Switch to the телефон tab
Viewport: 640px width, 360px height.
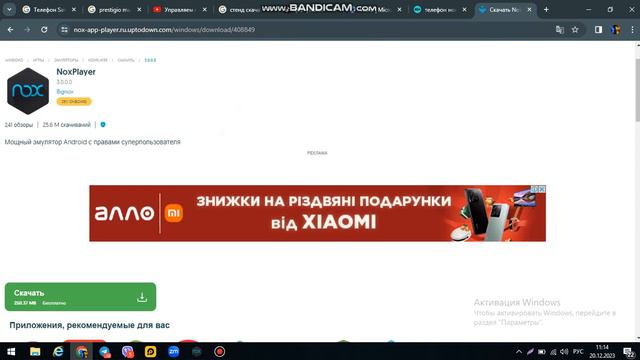[x=440, y=9]
